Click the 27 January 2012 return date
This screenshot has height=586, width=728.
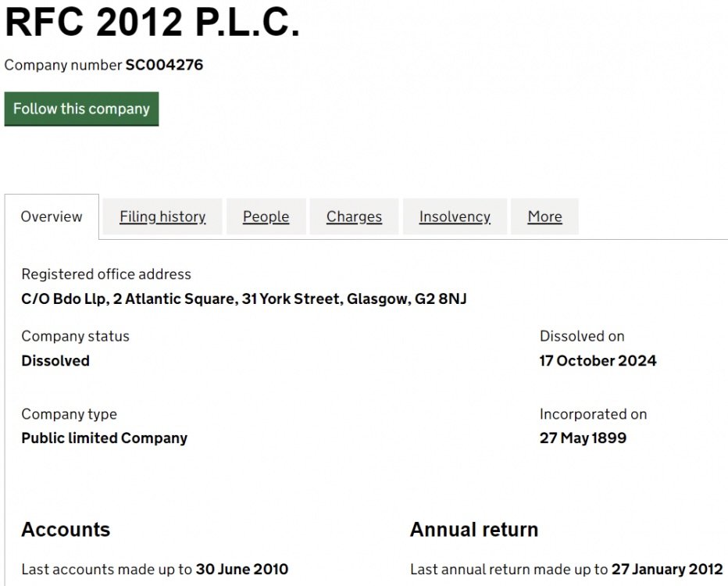[x=667, y=569]
